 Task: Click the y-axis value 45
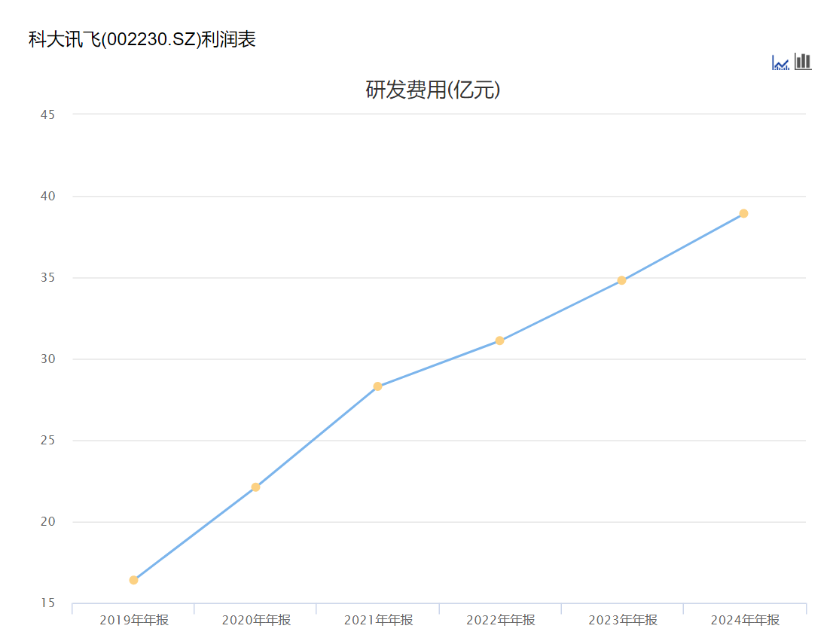(x=47, y=114)
